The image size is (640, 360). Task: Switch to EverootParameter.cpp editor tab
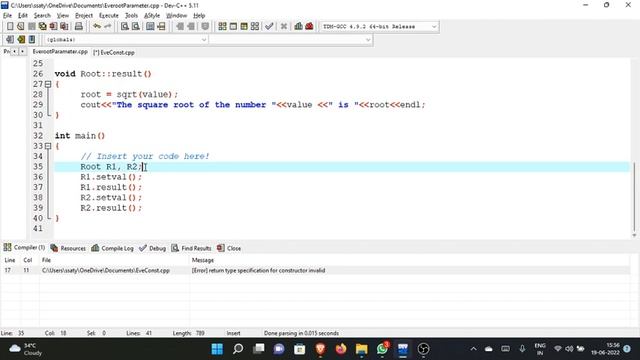pyautogui.click(x=60, y=52)
